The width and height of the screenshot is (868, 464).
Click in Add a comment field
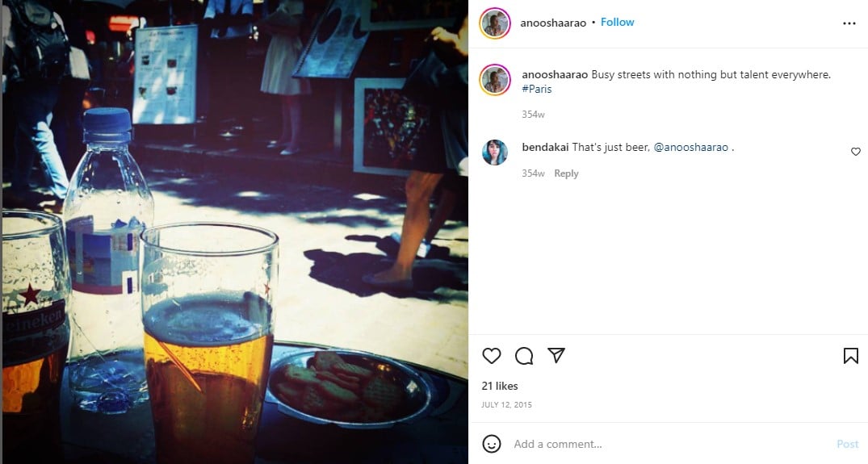click(x=670, y=444)
